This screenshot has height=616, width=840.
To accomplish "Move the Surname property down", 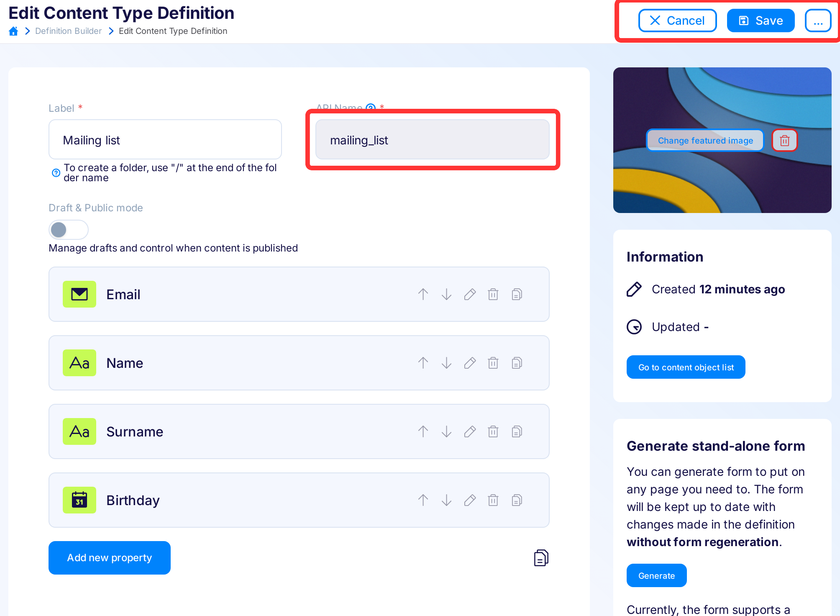I will coord(446,431).
